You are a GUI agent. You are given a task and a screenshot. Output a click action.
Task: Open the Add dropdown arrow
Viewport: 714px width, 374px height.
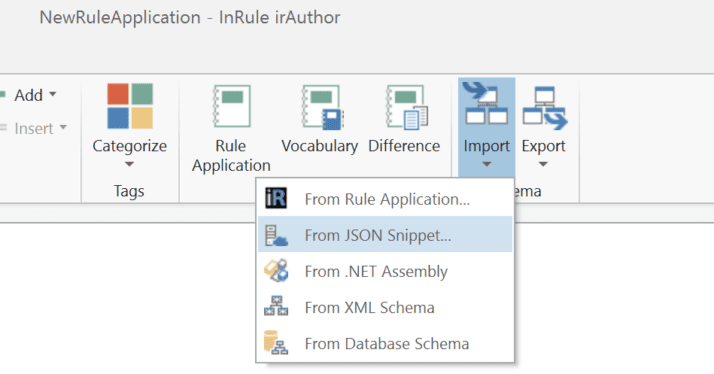[x=53, y=94]
